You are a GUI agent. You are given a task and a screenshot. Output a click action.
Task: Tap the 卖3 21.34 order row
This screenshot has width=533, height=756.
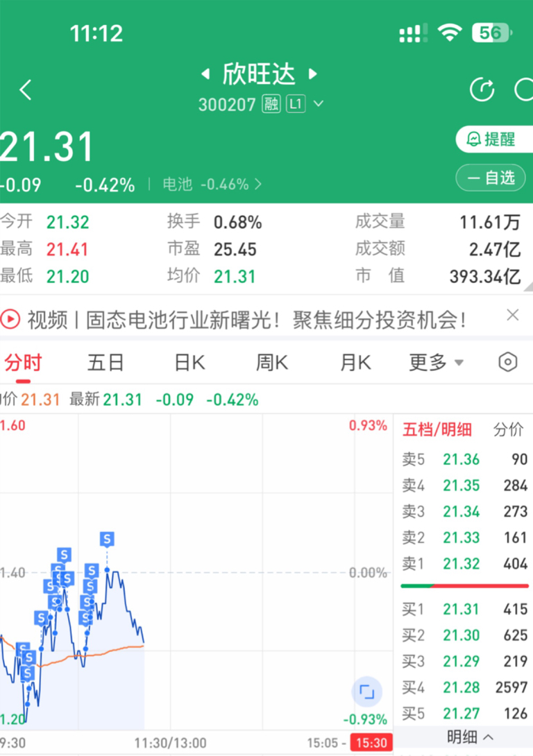(464, 511)
